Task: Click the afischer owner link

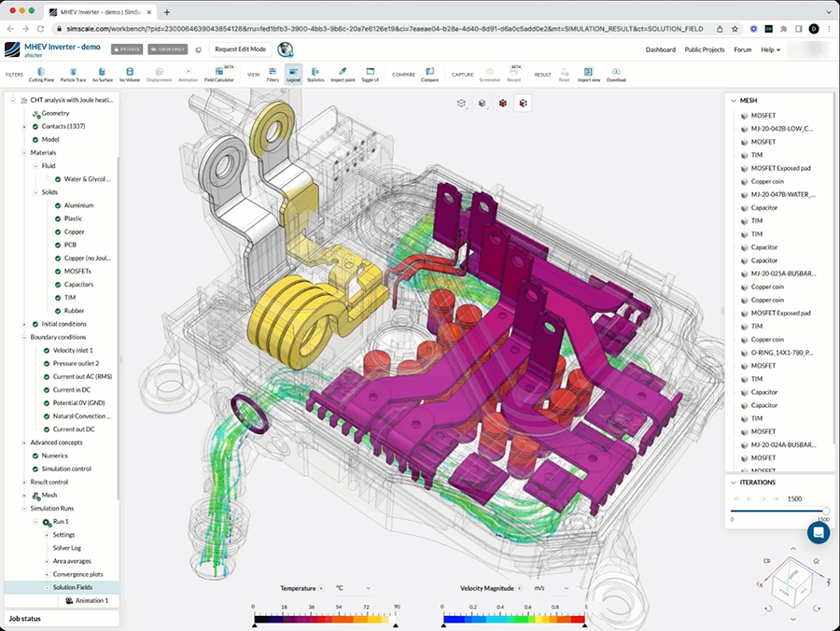Action: coord(34,55)
